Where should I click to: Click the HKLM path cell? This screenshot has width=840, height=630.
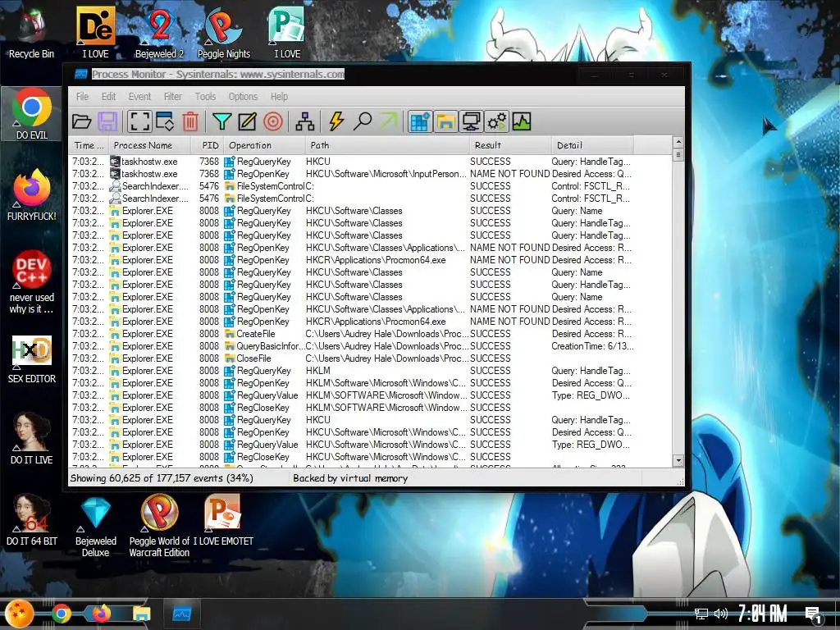point(318,371)
